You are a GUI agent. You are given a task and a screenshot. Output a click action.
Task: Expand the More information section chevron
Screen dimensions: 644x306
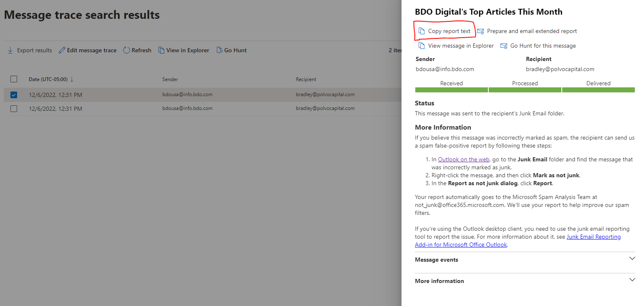(x=632, y=280)
